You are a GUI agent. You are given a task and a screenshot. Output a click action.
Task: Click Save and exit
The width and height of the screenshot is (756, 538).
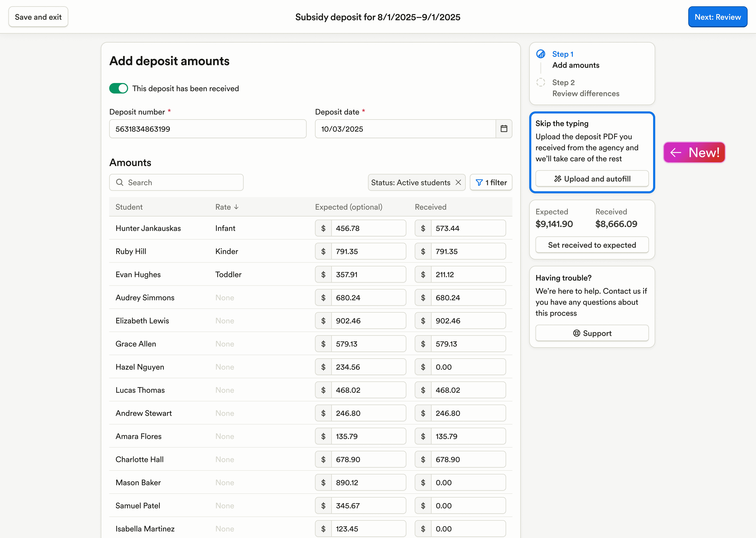click(x=38, y=17)
